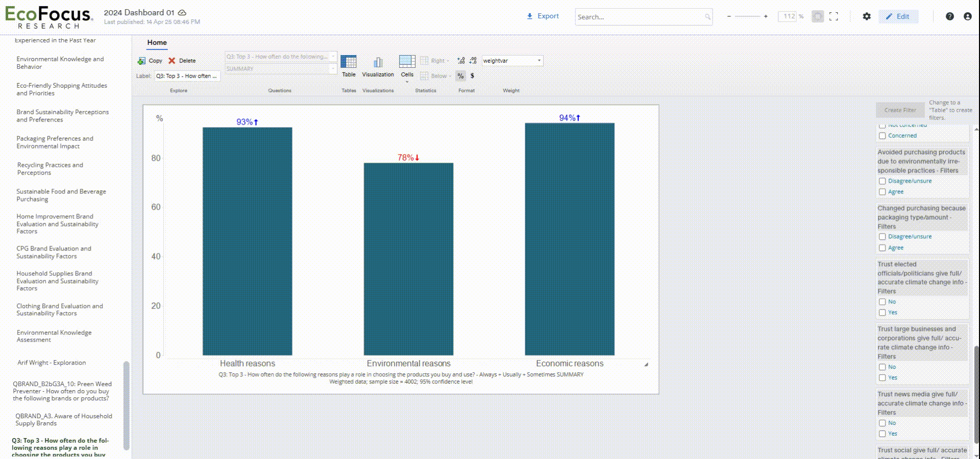The image size is (980, 459).
Task: Click the percent format icon
Action: (x=461, y=76)
